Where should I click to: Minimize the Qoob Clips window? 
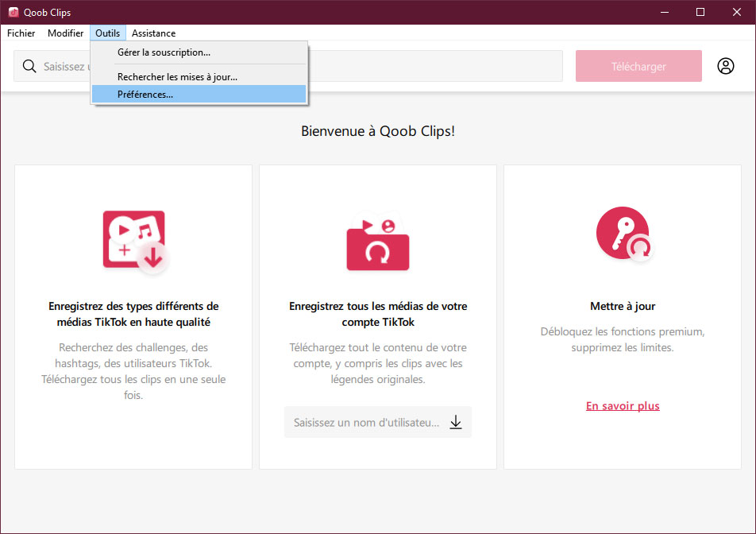pyautogui.click(x=665, y=12)
